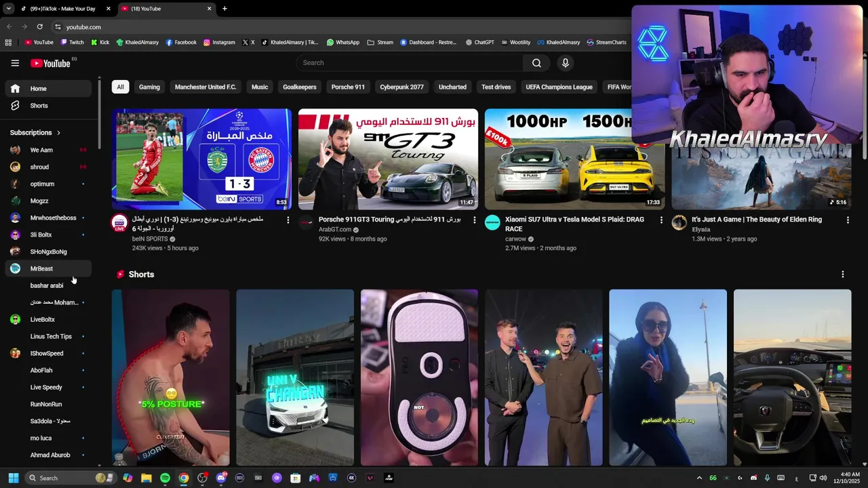Select the Cyberpunk 2077 chip
This screenshot has width=868, height=488.
point(401,87)
